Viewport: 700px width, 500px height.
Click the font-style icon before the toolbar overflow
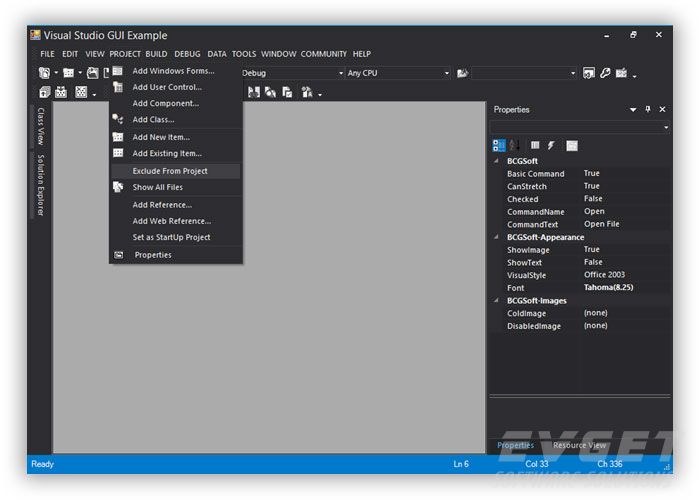coord(307,92)
